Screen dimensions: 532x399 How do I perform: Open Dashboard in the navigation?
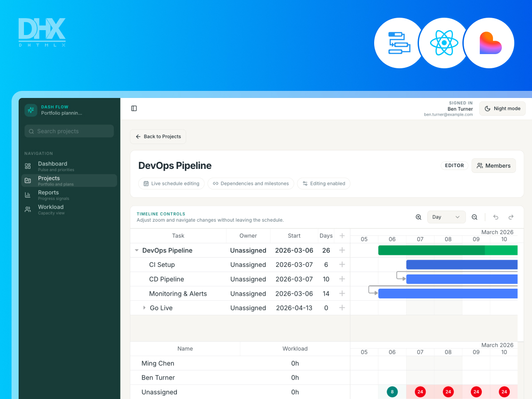pos(69,166)
